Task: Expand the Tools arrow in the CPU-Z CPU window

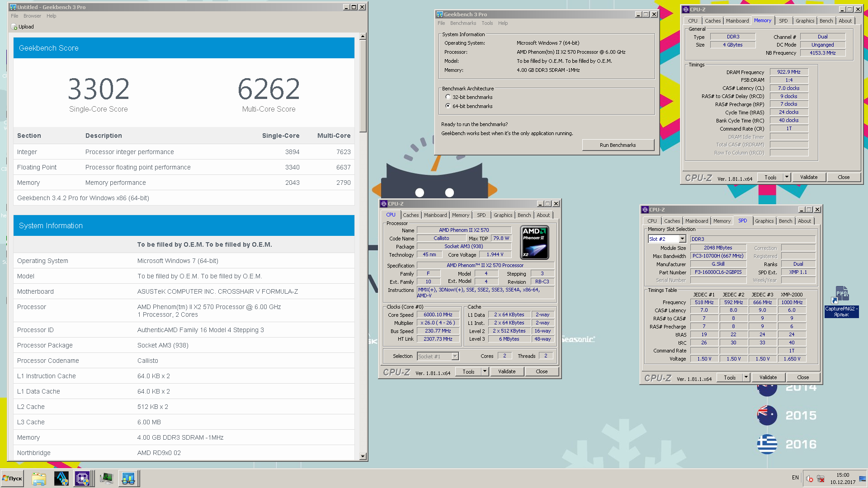Action: (485, 371)
